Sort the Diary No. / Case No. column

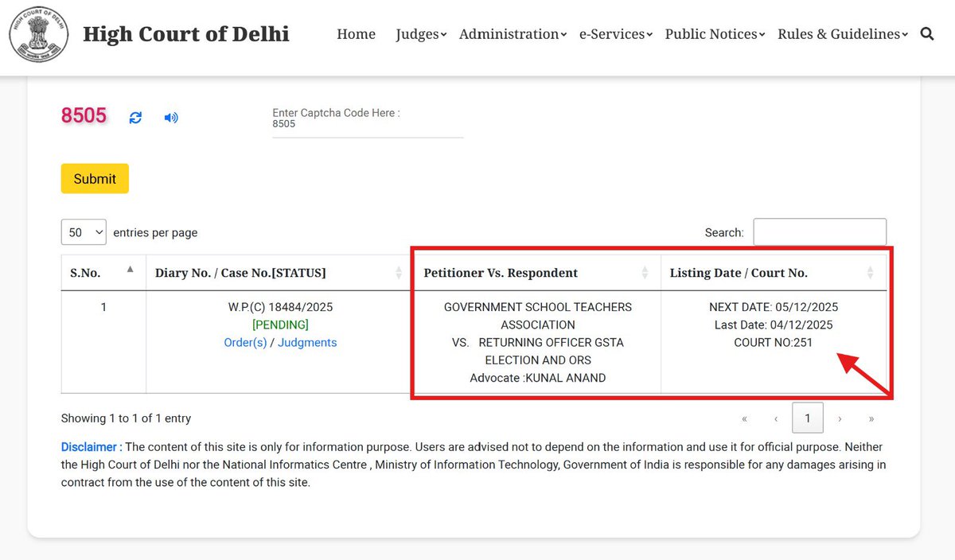coord(399,273)
